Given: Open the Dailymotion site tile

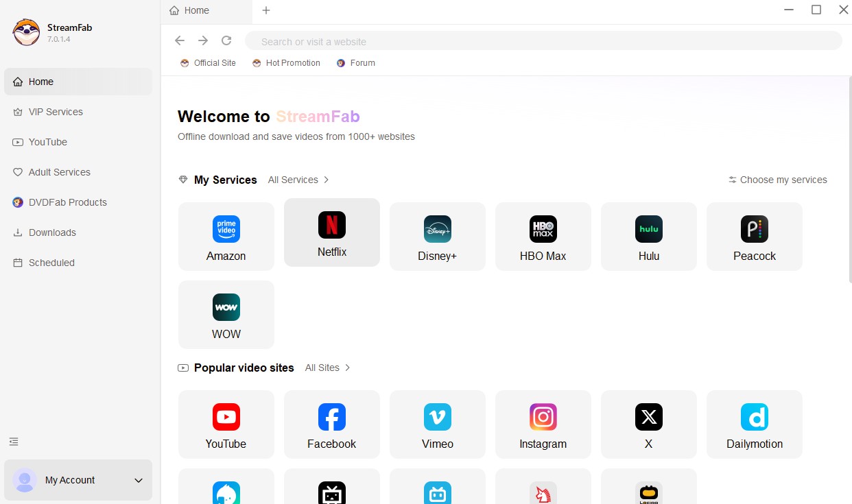Looking at the screenshot, I should (x=755, y=424).
